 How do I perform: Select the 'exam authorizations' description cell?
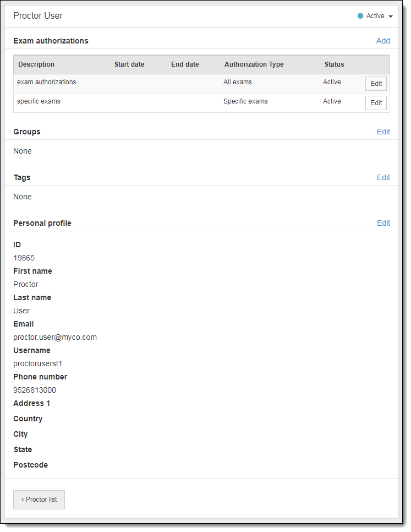[47, 82]
